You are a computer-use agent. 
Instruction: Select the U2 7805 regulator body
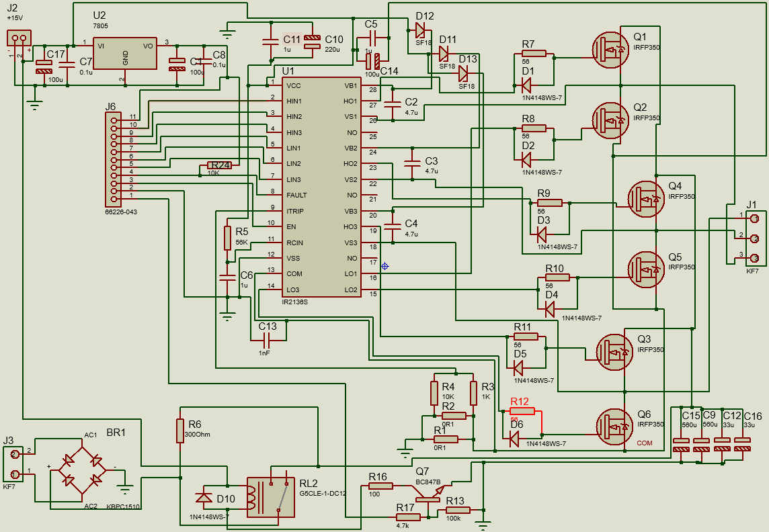125,53
